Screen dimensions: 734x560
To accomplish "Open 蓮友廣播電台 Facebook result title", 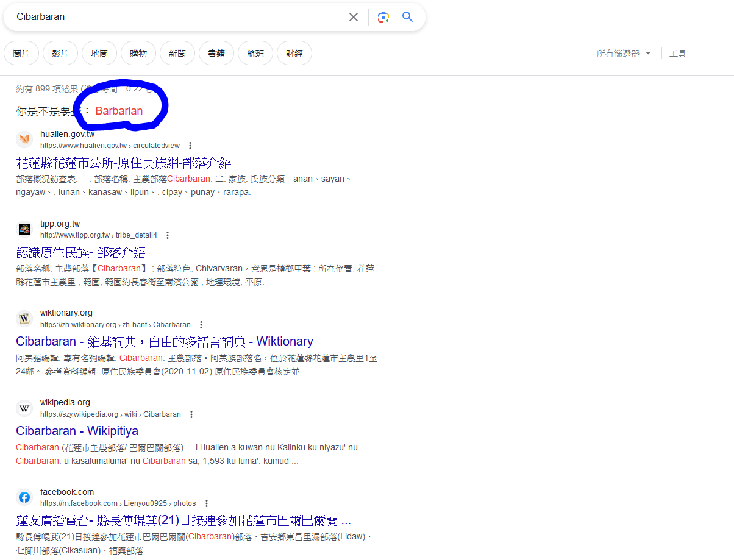I will (x=184, y=521).
